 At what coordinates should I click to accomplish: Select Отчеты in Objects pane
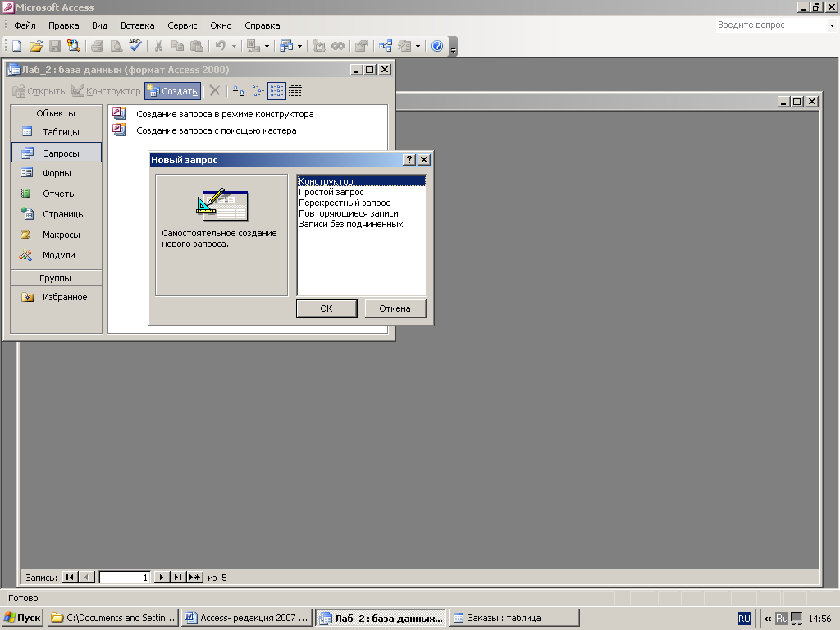[x=57, y=194]
